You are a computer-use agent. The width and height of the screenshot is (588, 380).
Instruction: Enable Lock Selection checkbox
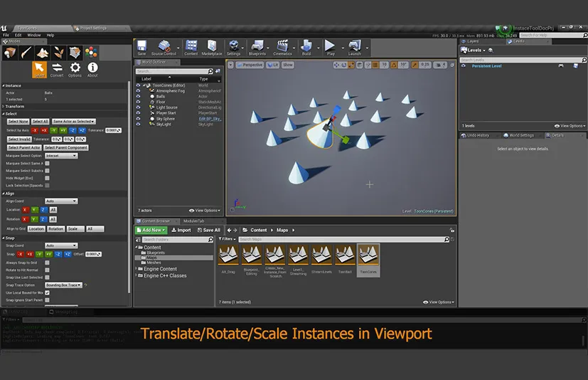[x=47, y=186]
